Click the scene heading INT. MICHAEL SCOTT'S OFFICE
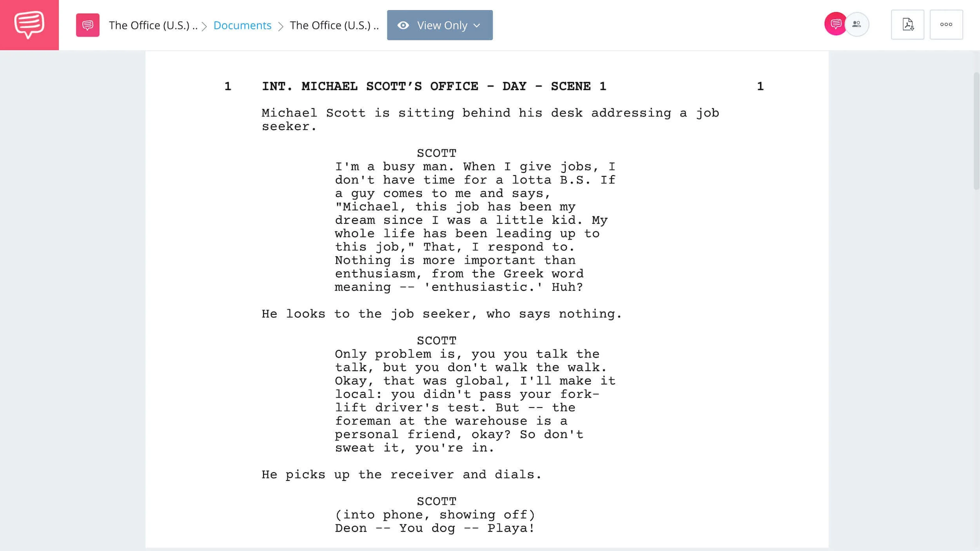Image resolution: width=980 pixels, height=551 pixels. [x=434, y=86]
